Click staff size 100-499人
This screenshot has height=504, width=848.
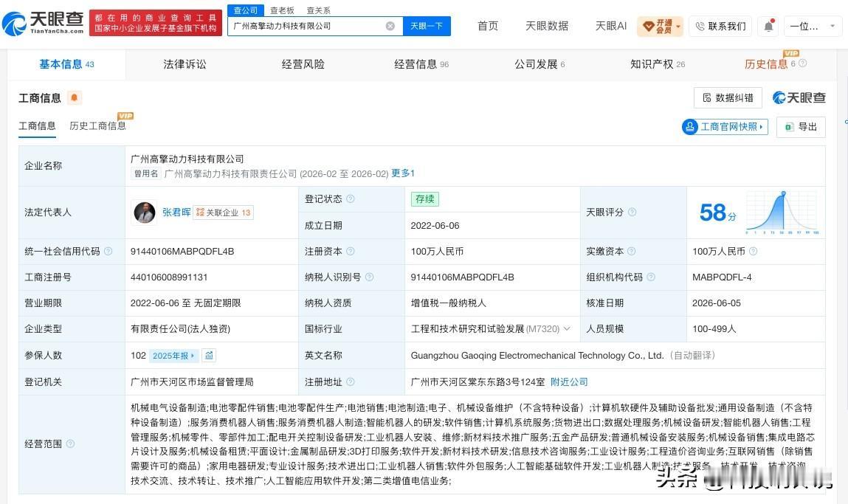pos(714,329)
